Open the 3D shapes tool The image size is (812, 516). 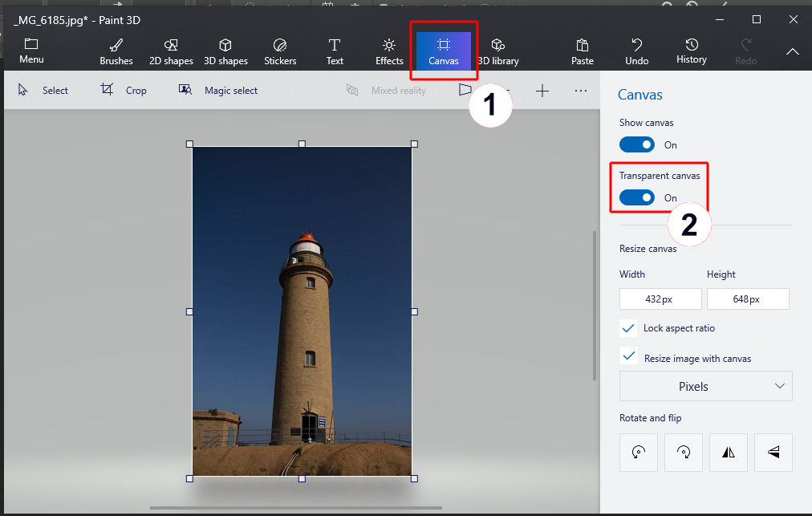click(225, 50)
